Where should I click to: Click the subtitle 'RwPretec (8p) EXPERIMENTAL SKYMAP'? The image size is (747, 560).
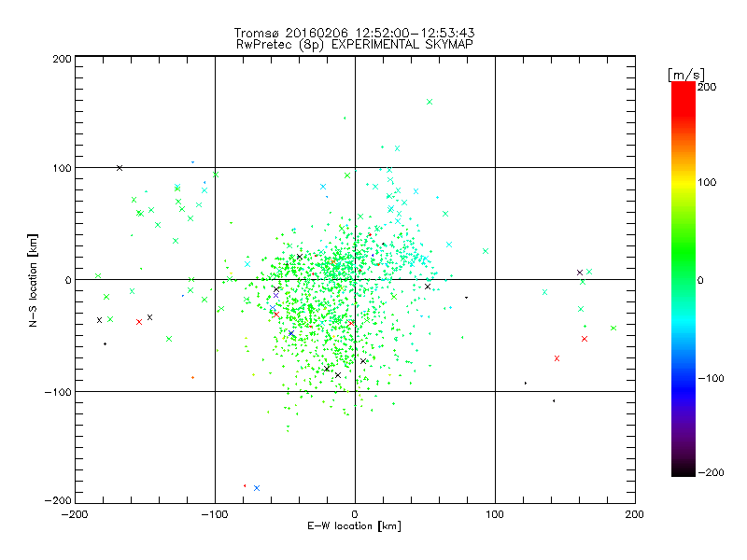point(355,44)
